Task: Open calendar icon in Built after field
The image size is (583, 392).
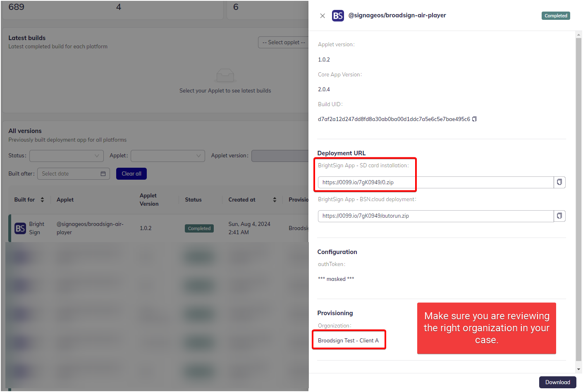Action: tap(103, 174)
